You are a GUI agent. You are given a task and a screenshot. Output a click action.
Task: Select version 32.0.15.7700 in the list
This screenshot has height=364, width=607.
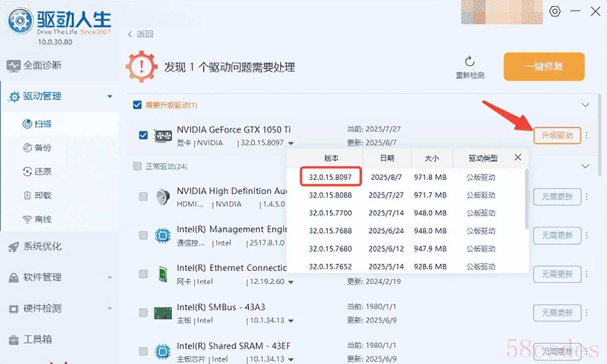tap(330, 213)
